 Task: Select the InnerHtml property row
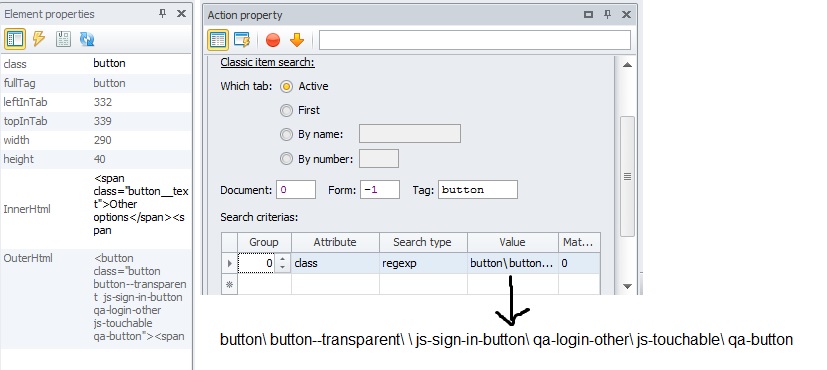click(96, 209)
